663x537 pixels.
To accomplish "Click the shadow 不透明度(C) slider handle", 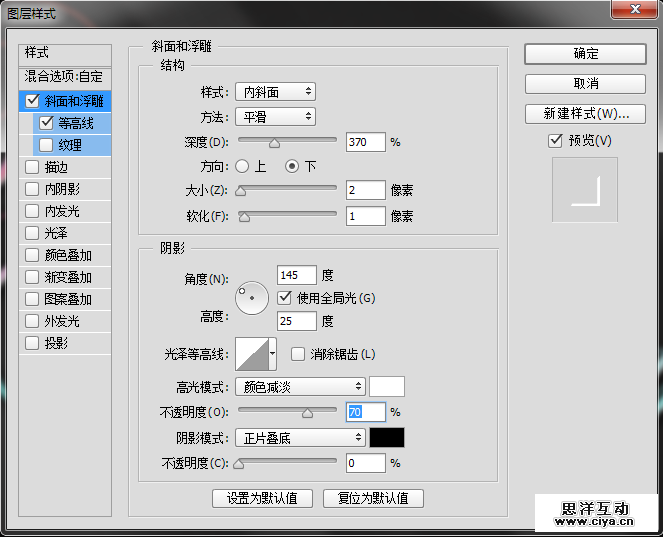I will pyautogui.click(x=238, y=464).
